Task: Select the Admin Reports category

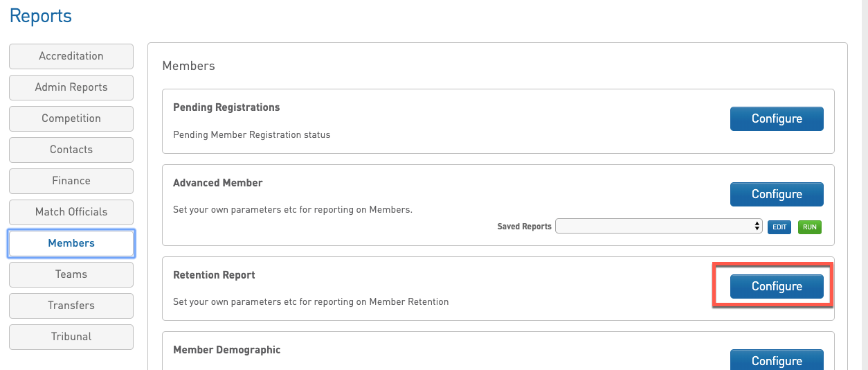Action: pyautogui.click(x=71, y=87)
